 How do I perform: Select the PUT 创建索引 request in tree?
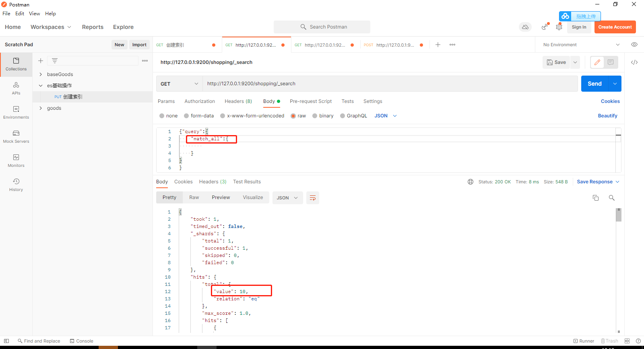tap(92, 97)
